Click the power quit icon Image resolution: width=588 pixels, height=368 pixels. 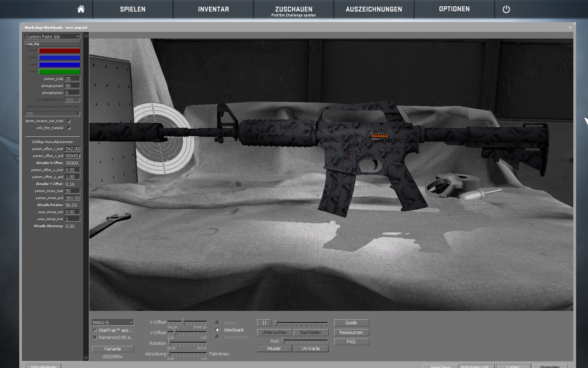506,9
